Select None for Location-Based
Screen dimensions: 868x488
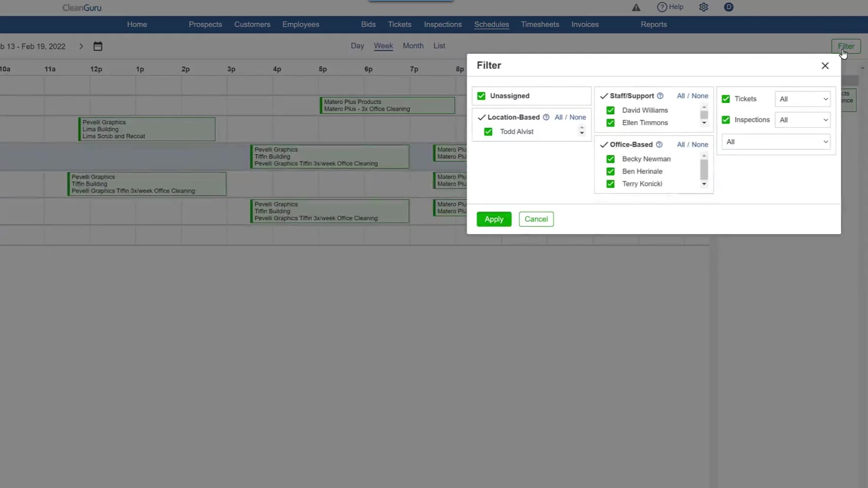click(x=578, y=117)
